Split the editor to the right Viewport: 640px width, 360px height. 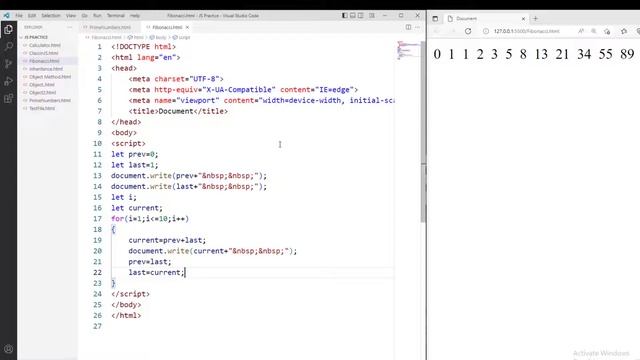(x=408, y=27)
